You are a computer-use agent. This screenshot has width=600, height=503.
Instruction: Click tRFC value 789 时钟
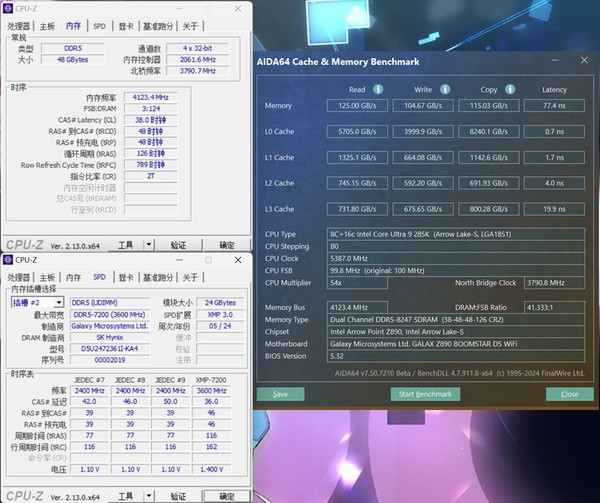tap(151, 165)
